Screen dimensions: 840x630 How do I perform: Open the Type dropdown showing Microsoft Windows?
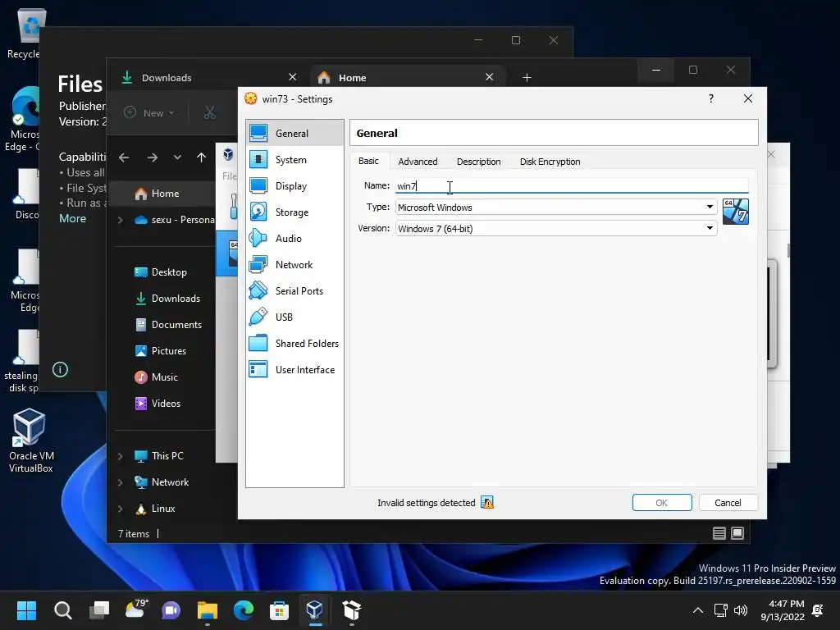tap(556, 208)
